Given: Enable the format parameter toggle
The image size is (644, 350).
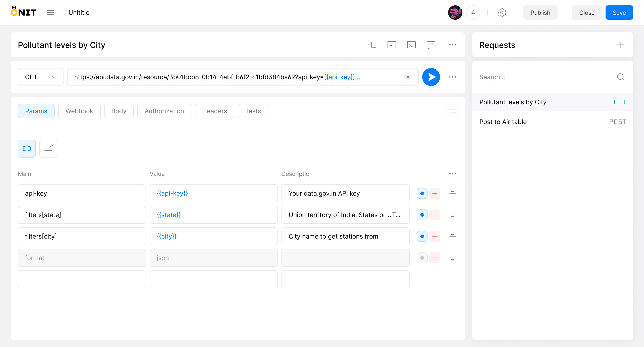Looking at the screenshot, I should [422, 258].
